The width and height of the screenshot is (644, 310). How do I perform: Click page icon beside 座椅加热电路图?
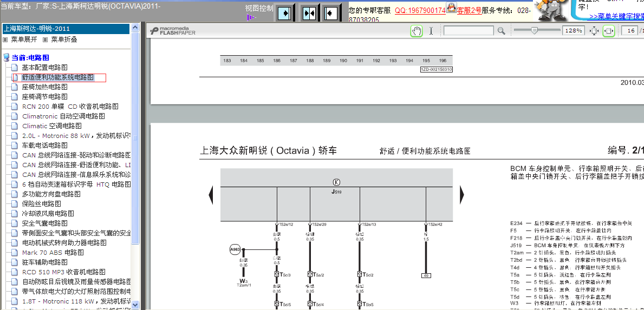click(15, 87)
